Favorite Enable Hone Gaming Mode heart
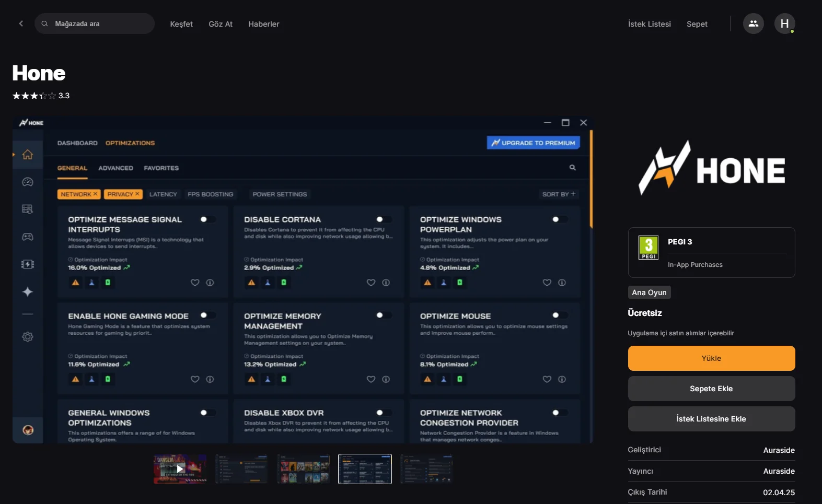This screenshot has height=504, width=822. click(x=195, y=379)
